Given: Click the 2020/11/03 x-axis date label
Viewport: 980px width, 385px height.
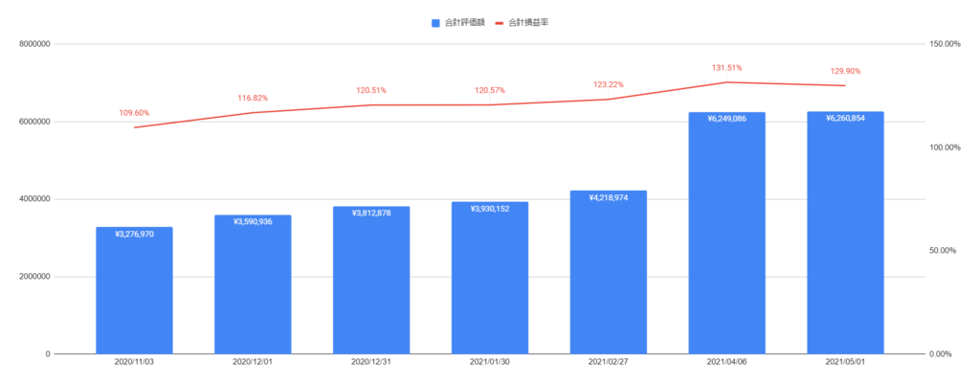Looking at the screenshot, I should (x=134, y=362).
